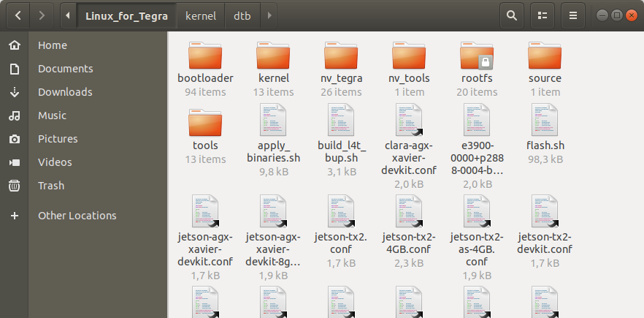Toggle list view mode

(542, 15)
